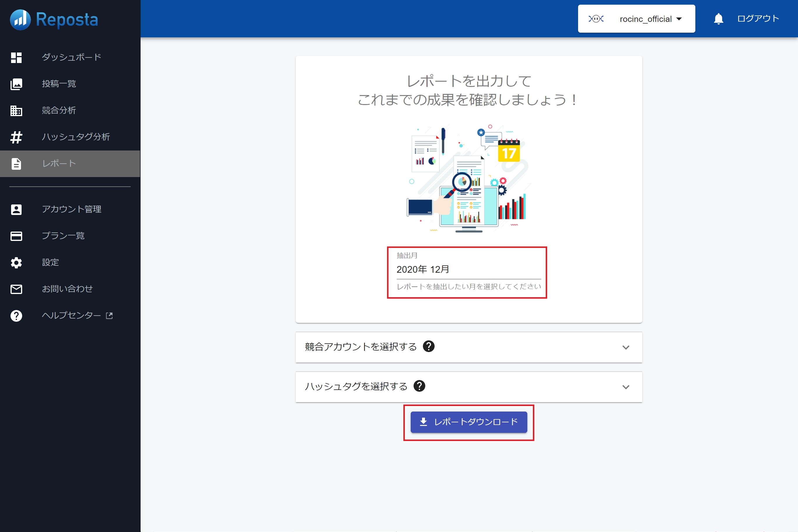Click the 投稿一覧 image gallery icon
Image resolution: width=798 pixels, height=532 pixels.
(16, 84)
